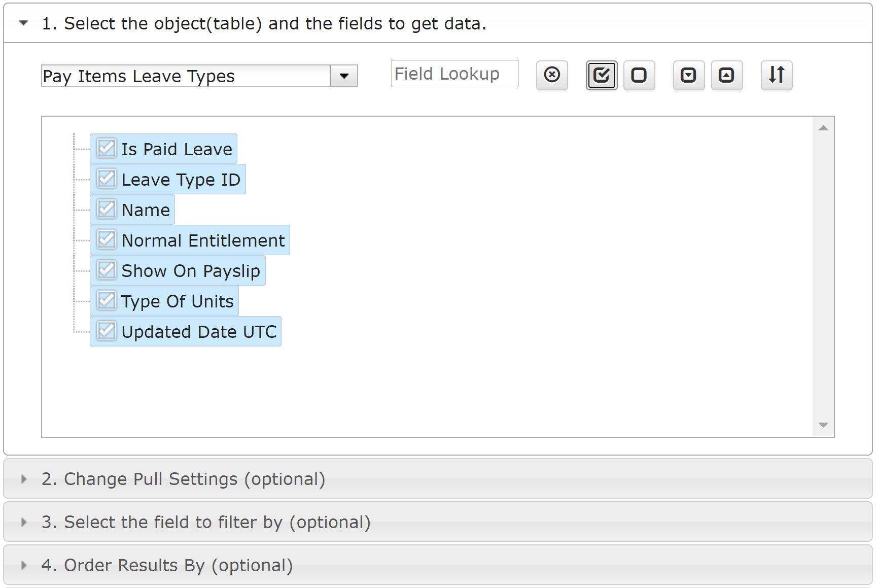Select the Type Of Units field
Image resolution: width=876 pixels, height=588 pixels.
[178, 301]
